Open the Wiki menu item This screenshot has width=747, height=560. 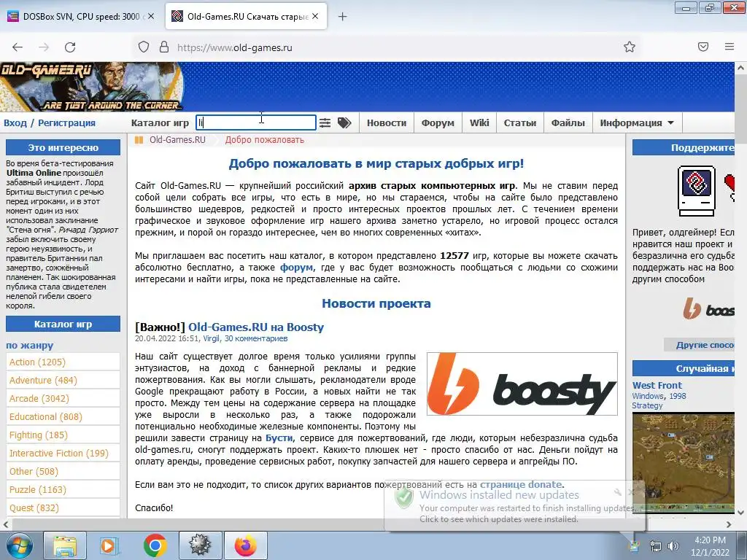pyautogui.click(x=479, y=122)
